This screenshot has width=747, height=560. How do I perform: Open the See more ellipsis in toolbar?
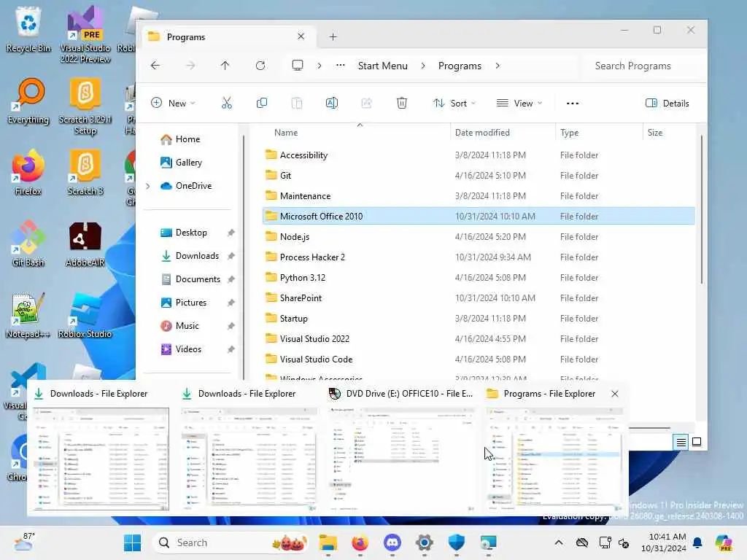tap(572, 104)
